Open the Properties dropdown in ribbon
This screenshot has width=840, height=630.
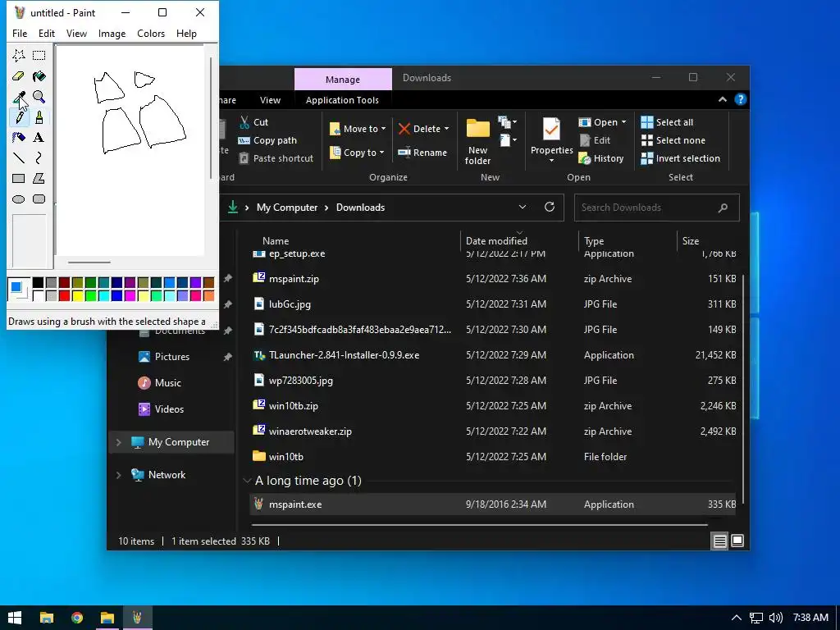tap(552, 160)
